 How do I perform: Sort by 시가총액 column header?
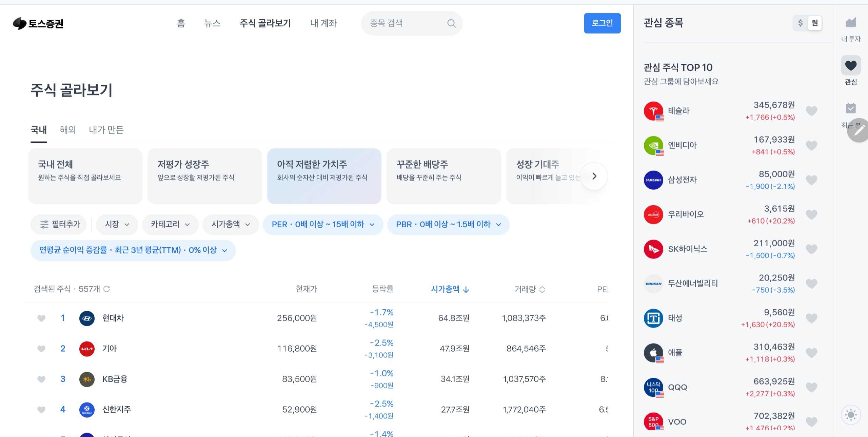pos(450,289)
